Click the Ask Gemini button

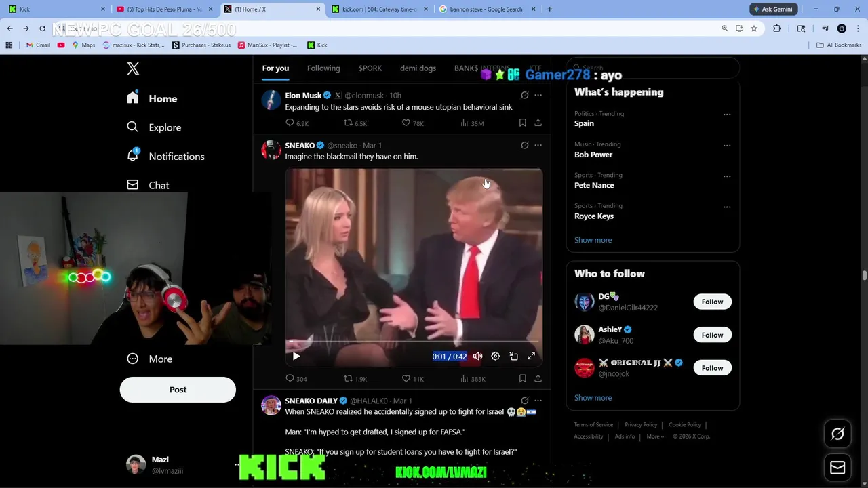click(772, 9)
